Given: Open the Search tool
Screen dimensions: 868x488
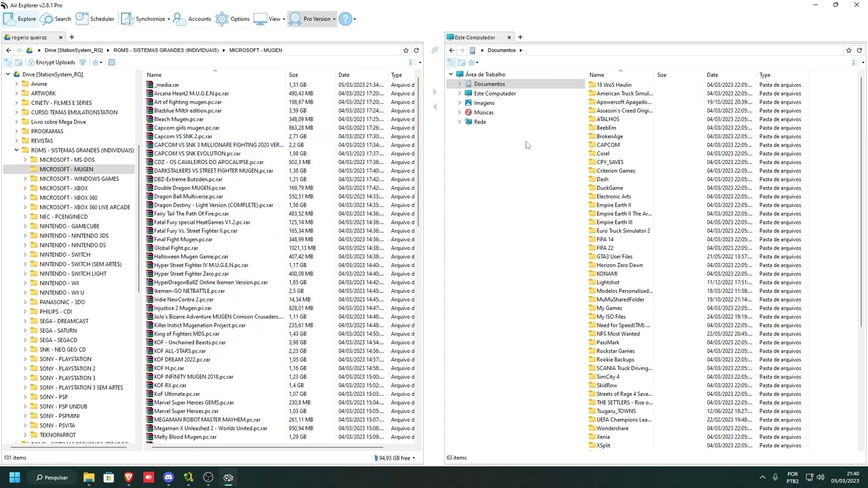Looking at the screenshot, I should point(55,19).
